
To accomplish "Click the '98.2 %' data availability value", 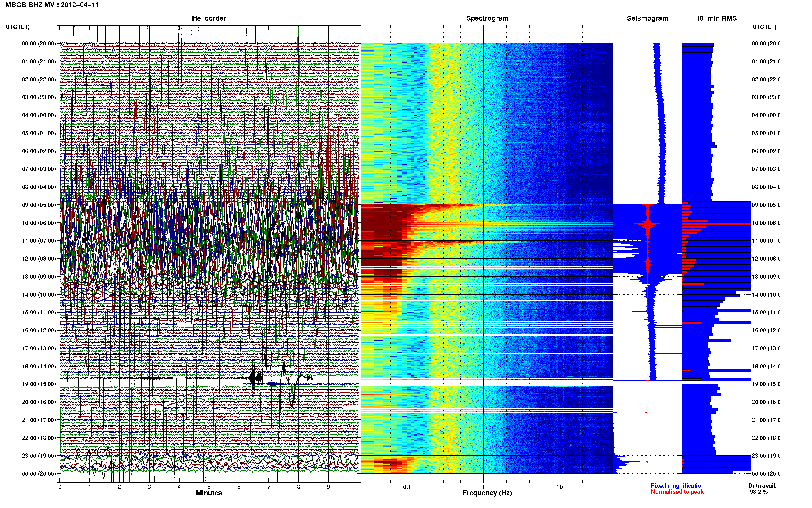I will pyautogui.click(x=759, y=492).
